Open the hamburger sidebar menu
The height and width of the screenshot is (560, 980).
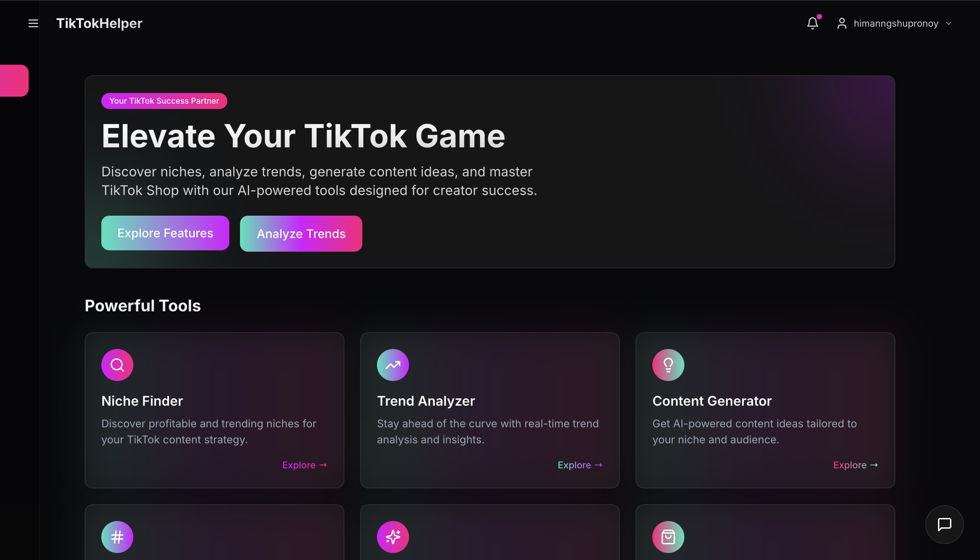tap(33, 23)
